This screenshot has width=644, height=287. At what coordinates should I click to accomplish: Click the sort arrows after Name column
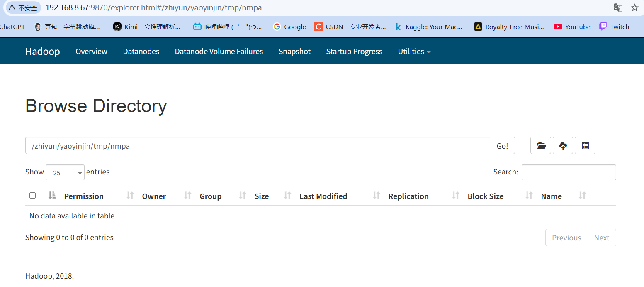point(582,196)
